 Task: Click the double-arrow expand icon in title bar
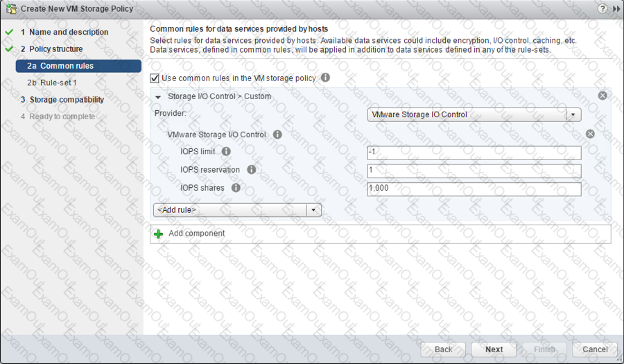[x=616, y=9]
